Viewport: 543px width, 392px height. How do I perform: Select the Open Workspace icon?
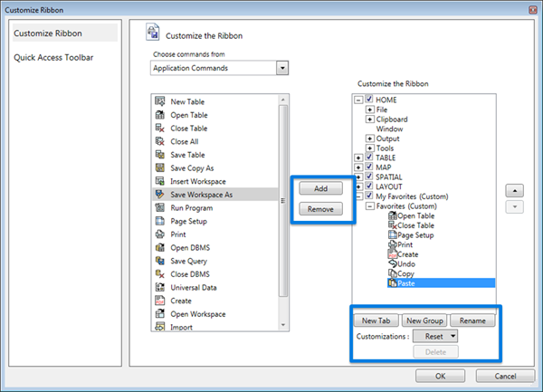(159, 314)
